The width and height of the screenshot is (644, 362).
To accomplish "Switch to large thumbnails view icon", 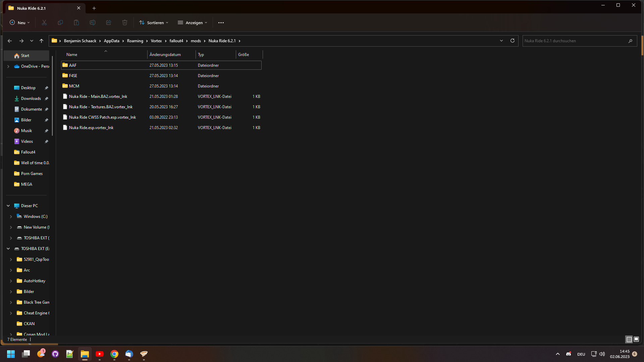I will click(636, 339).
